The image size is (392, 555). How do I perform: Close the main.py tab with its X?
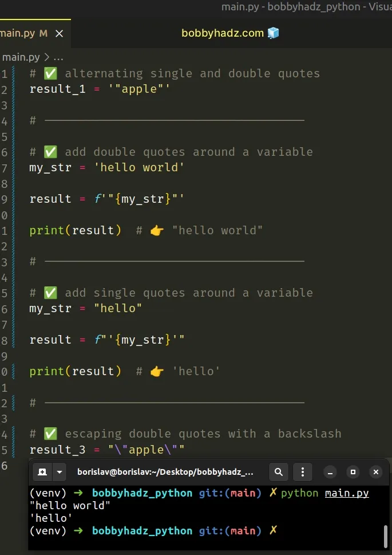pos(59,33)
